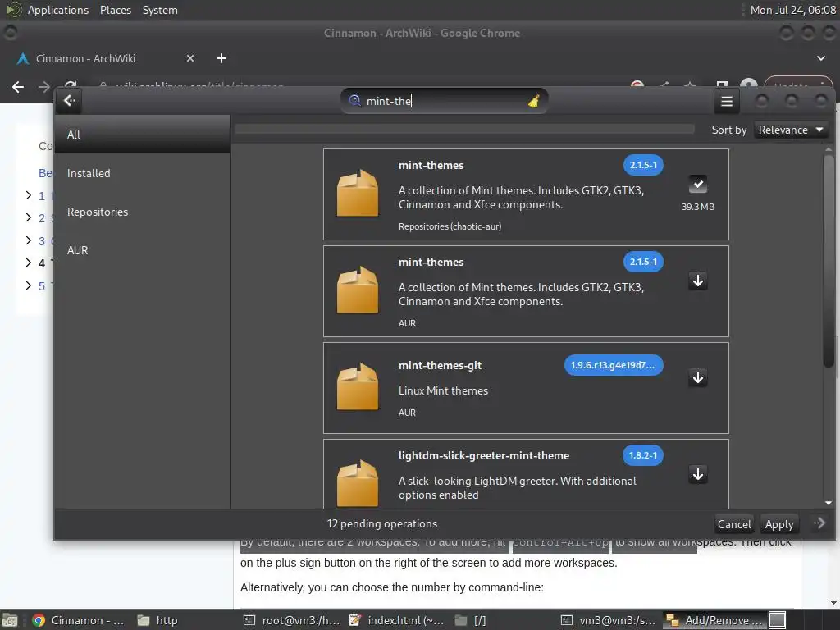Click the Arch logo favicon on Chrome tab
The image size is (840, 630).
22,58
